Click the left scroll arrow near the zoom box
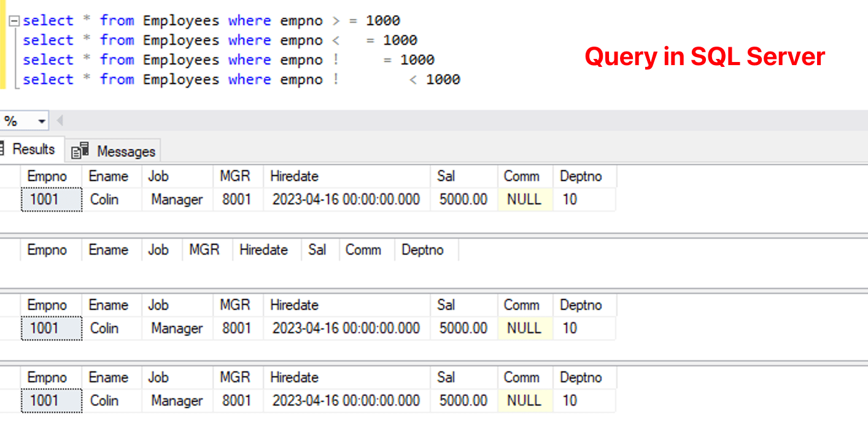Screen dimensions: 868x426 (60, 120)
